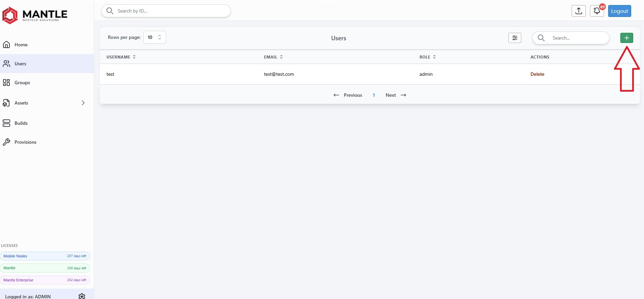Image resolution: width=644 pixels, height=299 pixels.
Task: Open the Home page from the sidebar
Action: click(x=21, y=45)
